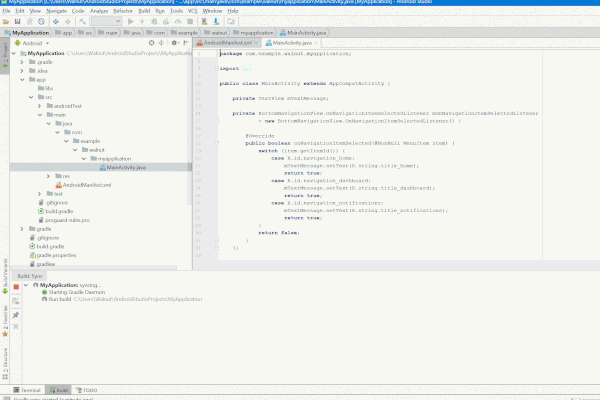Open the Refactor menu
The image size is (600, 400).
point(123,11)
